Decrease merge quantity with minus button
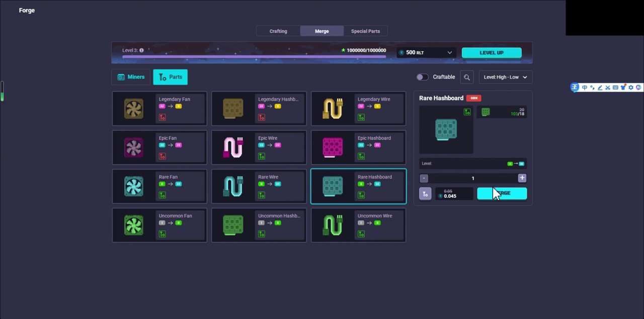This screenshot has width=644, height=319. (x=424, y=178)
